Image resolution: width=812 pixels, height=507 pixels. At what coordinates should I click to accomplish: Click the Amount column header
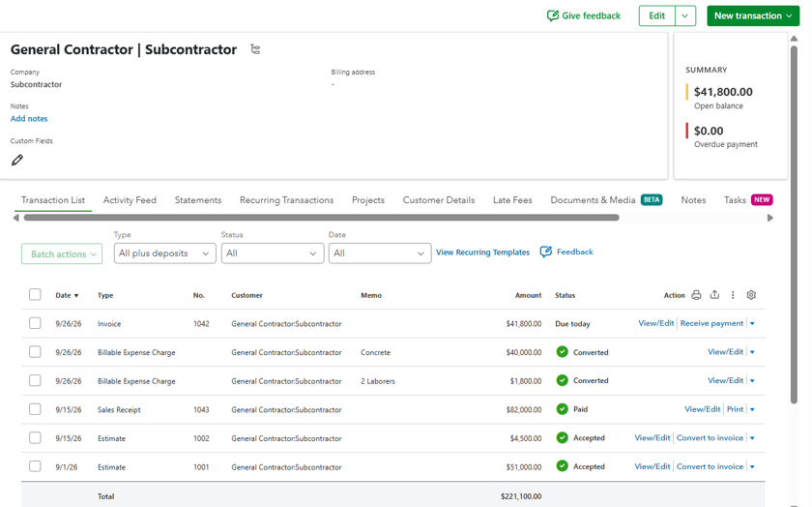[x=528, y=295]
